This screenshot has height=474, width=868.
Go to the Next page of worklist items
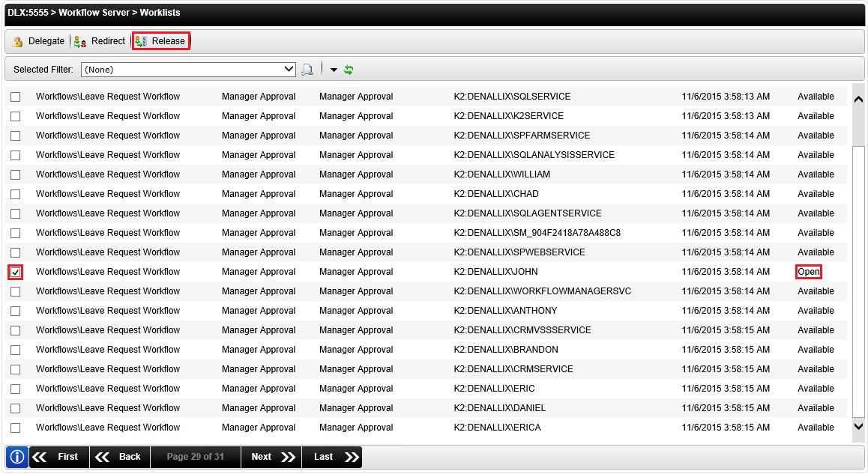click(271, 457)
